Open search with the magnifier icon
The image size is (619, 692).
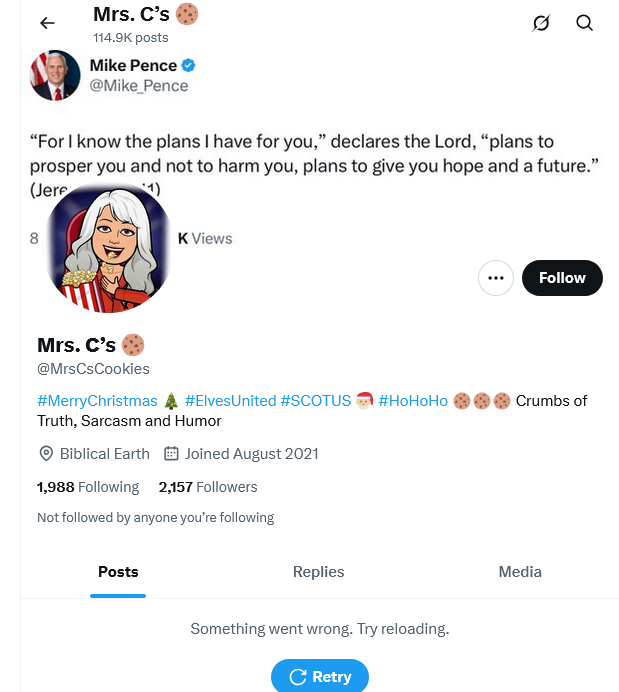click(585, 23)
